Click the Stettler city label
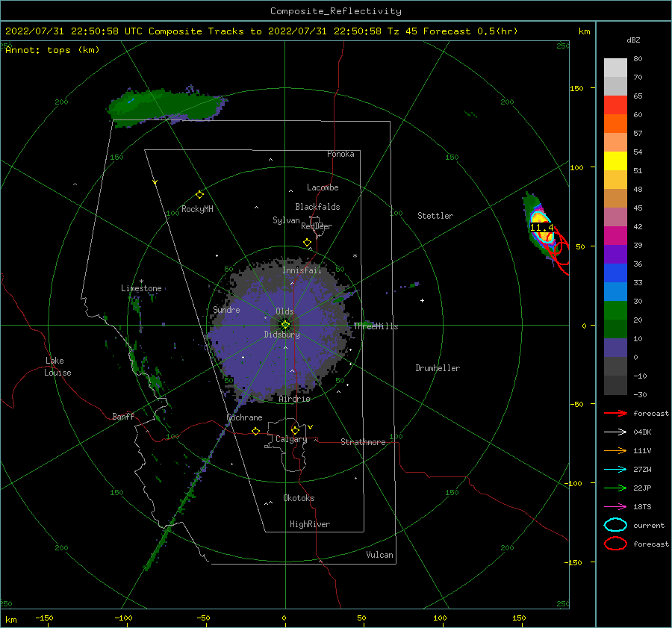The image size is (672, 628). click(x=435, y=216)
